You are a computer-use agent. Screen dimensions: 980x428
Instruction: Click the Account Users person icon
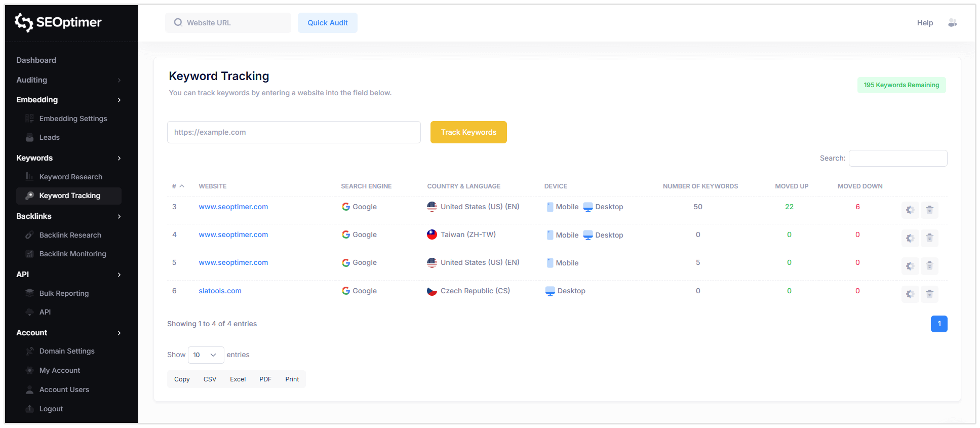point(30,390)
